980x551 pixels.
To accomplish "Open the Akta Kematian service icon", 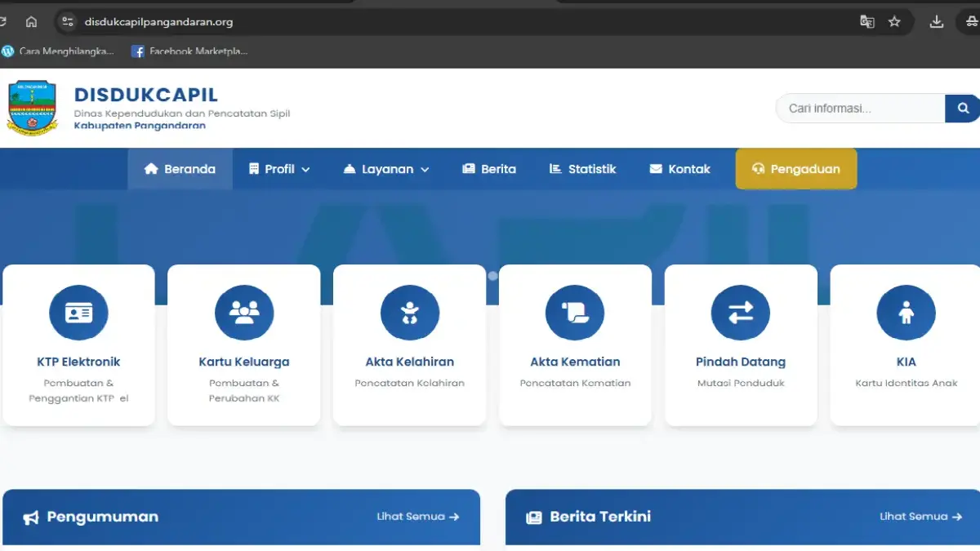I will [x=575, y=313].
